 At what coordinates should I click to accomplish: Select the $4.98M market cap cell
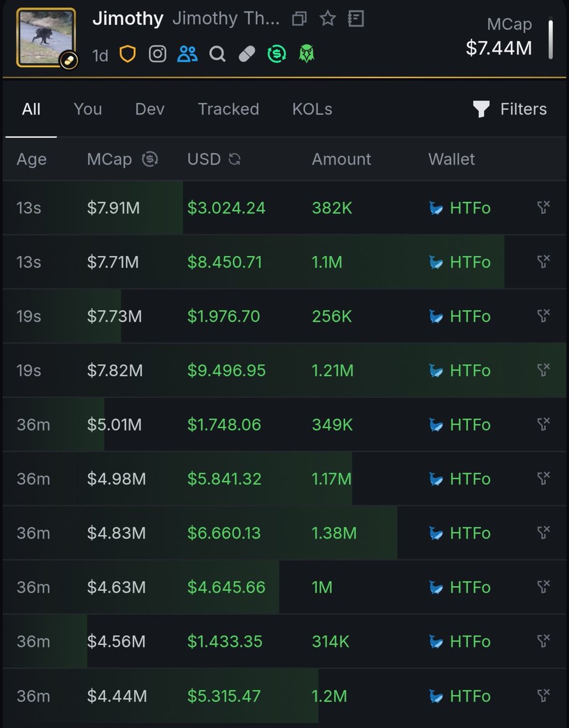click(x=116, y=479)
